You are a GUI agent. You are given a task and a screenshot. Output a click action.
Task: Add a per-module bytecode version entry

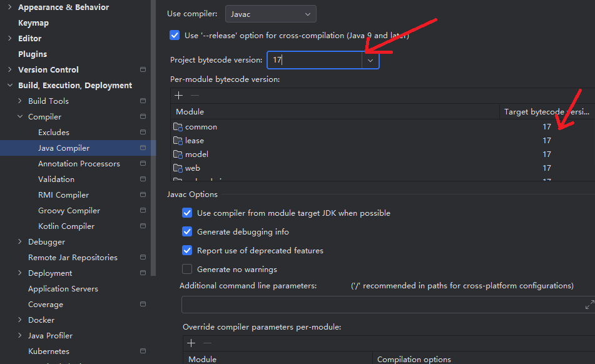pos(179,96)
